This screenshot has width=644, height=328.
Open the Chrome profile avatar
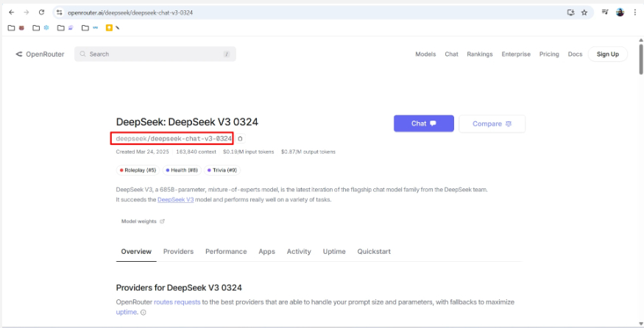tap(620, 13)
